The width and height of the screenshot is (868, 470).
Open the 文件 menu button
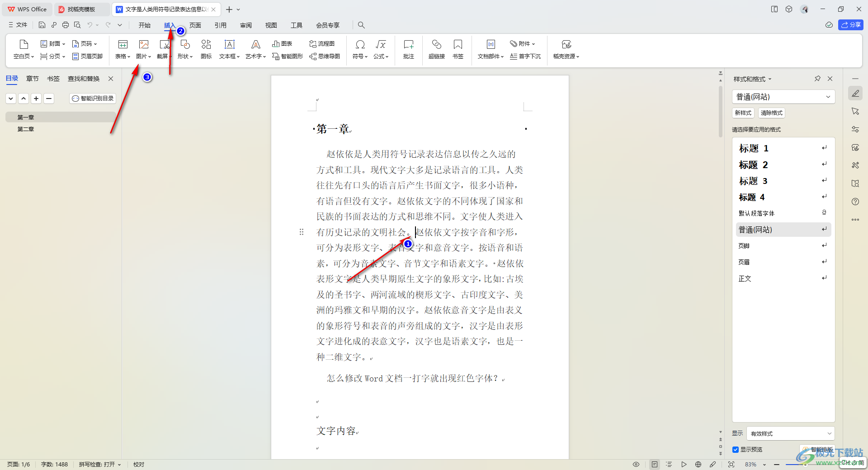[18, 25]
